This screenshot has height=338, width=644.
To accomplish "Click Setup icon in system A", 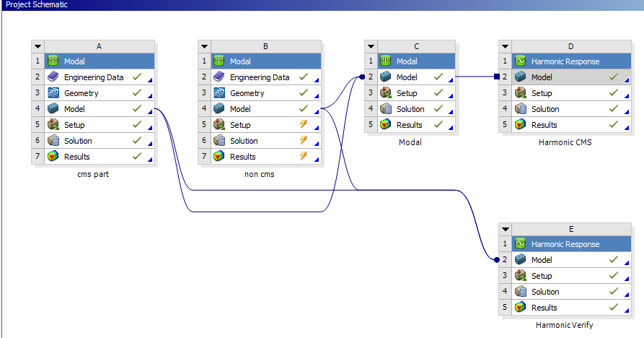I will tap(53, 124).
